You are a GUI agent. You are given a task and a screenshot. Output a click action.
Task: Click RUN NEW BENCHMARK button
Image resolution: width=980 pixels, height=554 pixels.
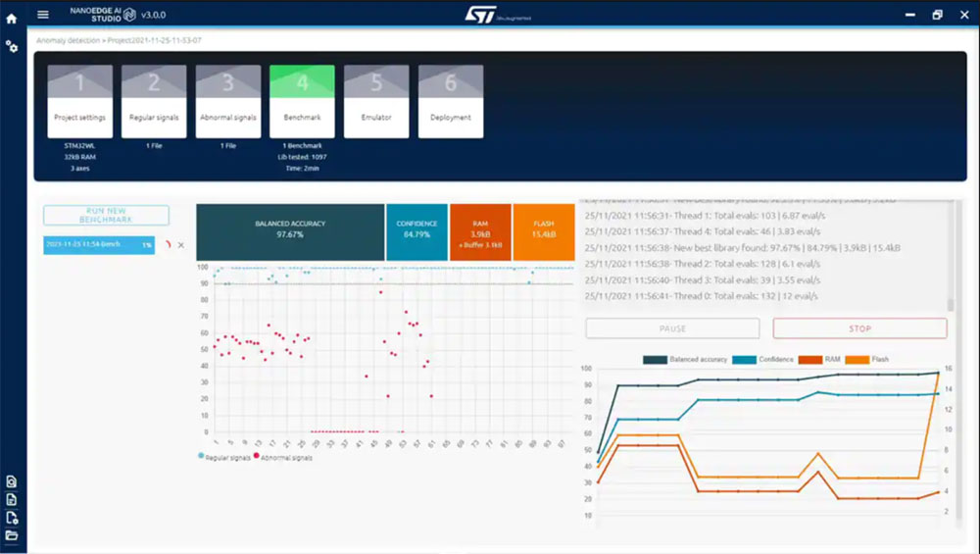tap(106, 215)
